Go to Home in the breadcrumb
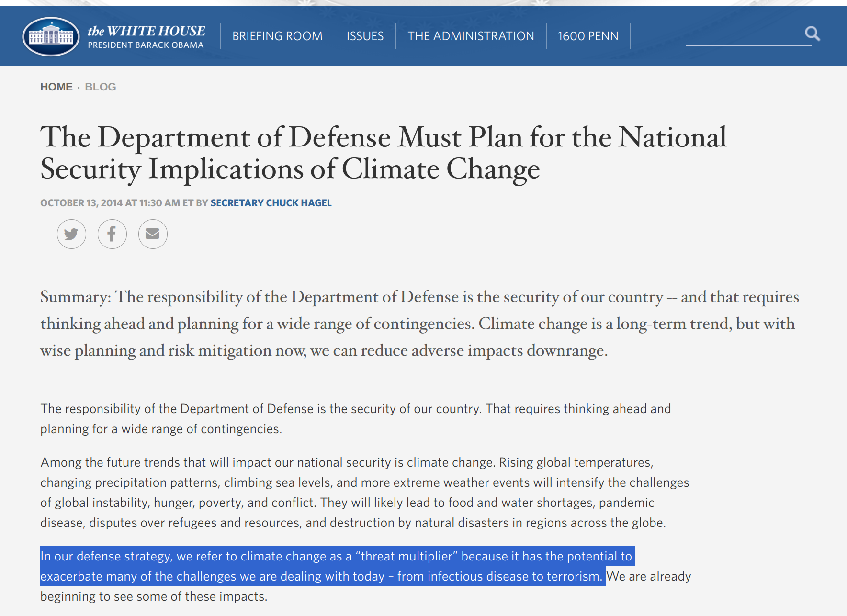 tap(56, 87)
